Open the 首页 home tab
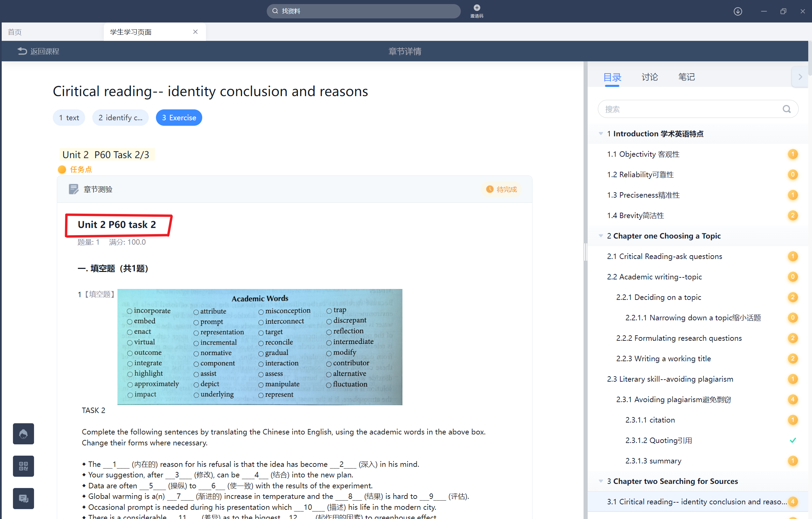The width and height of the screenshot is (812, 519). pyautogui.click(x=15, y=32)
